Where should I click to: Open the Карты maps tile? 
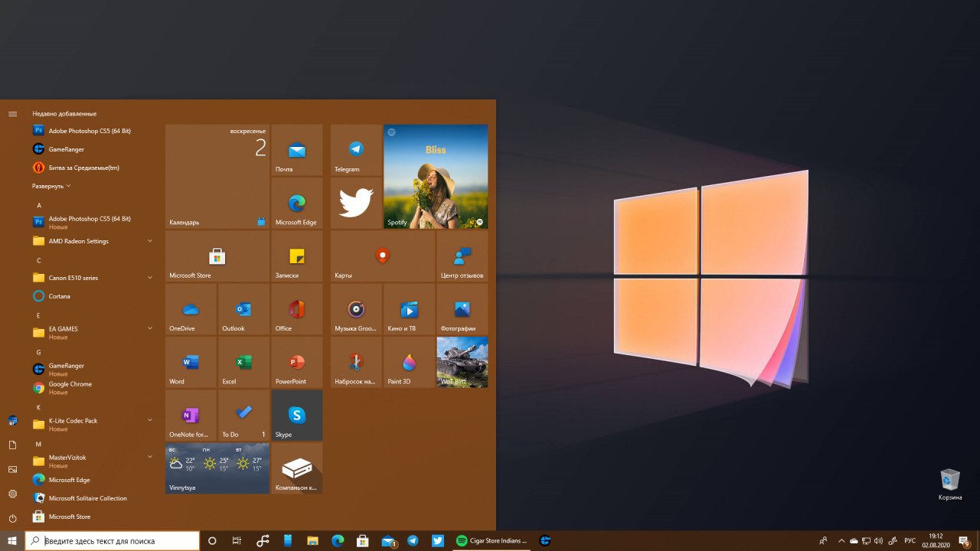[383, 256]
